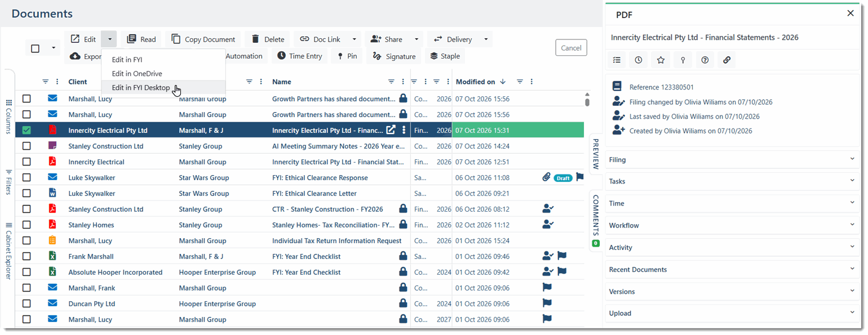Click the Modified on sort arrow
This screenshot has height=335, width=868.
[x=503, y=82]
